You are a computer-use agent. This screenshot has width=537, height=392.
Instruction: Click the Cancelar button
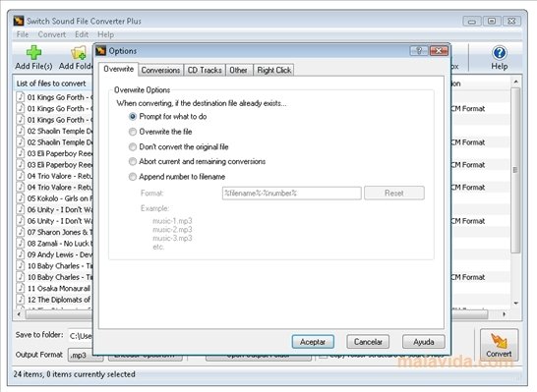(x=368, y=342)
